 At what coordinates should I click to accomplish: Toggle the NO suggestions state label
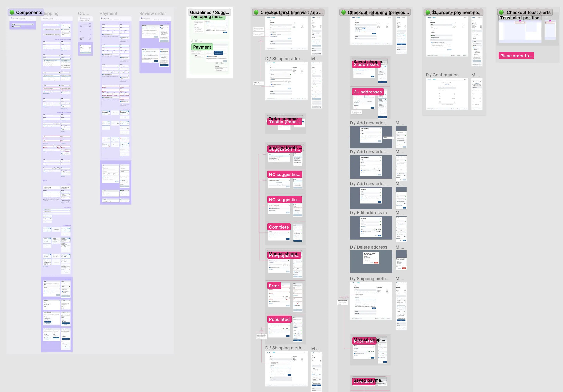click(284, 174)
